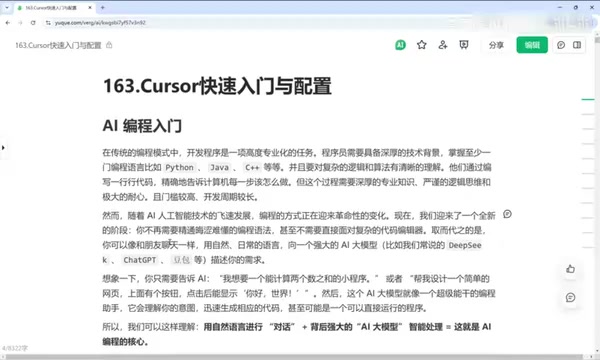Viewport: 600px width, 360px height.
Task: Click the thumbs-up like icon
Action: click(571, 269)
